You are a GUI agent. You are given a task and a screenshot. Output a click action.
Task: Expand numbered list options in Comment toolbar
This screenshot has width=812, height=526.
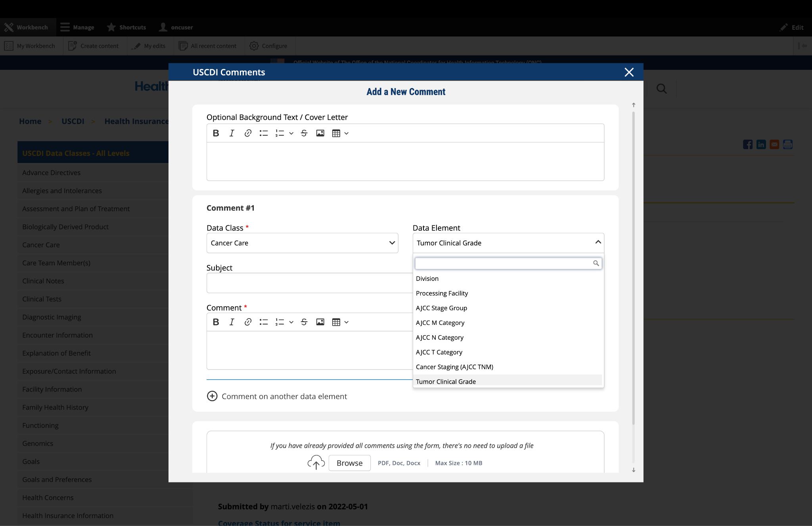click(291, 322)
